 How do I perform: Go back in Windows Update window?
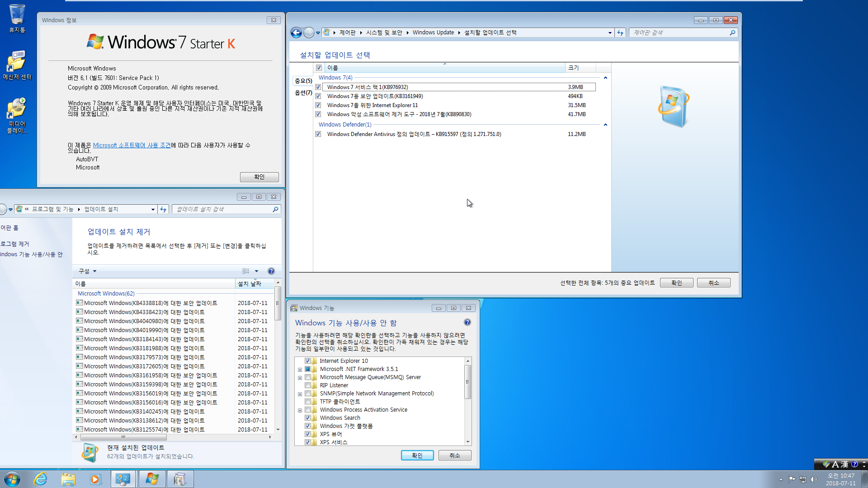(x=296, y=33)
